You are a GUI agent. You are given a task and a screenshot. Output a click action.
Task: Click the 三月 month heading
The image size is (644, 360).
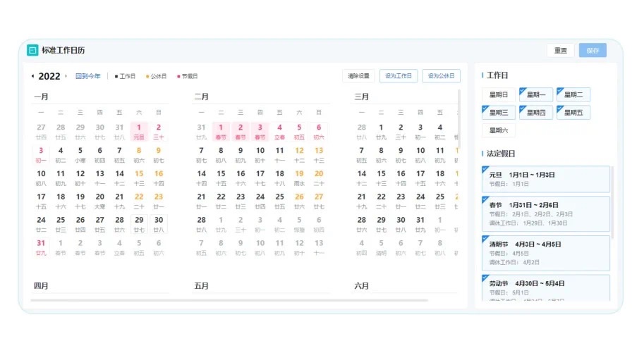[361, 97]
